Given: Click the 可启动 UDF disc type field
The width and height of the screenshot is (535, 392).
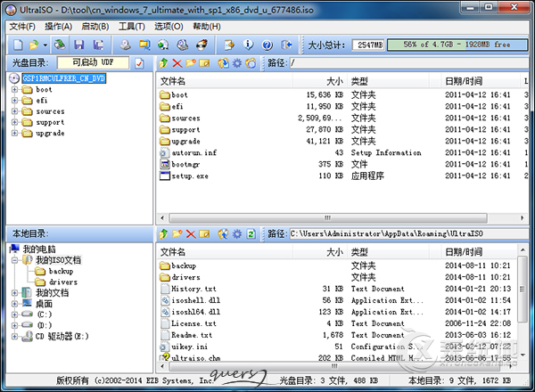Looking at the screenshot, I should pos(93,62).
